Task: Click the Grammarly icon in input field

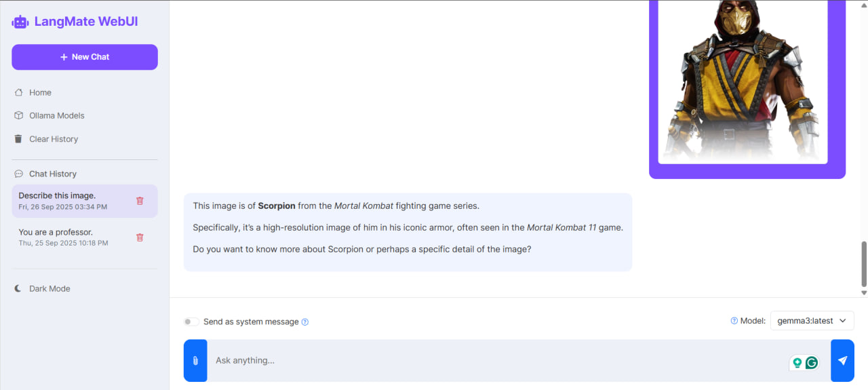Action: pyautogui.click(x=811, y=363)
